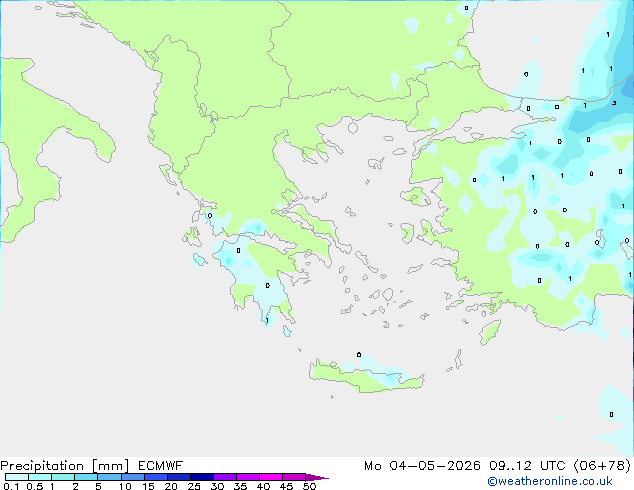Click the '(06+78)' forecast offset text
Image resolution: width=634 pixels, height=490 pixels.
coord(602,466)
